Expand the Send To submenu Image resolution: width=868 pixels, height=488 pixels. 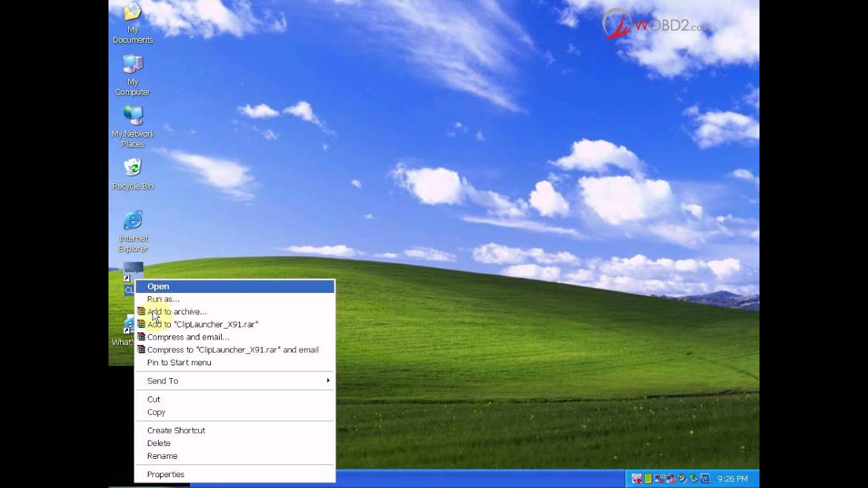pos(235,381)
